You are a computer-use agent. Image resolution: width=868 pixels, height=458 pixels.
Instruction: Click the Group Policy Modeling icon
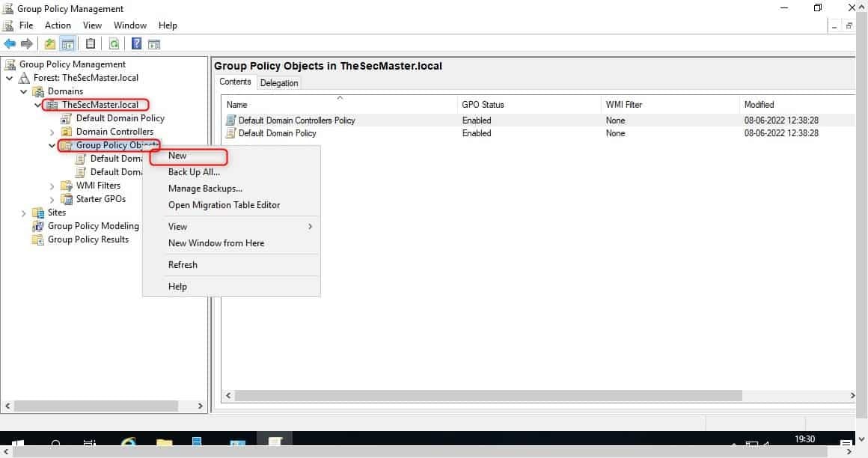38,226
